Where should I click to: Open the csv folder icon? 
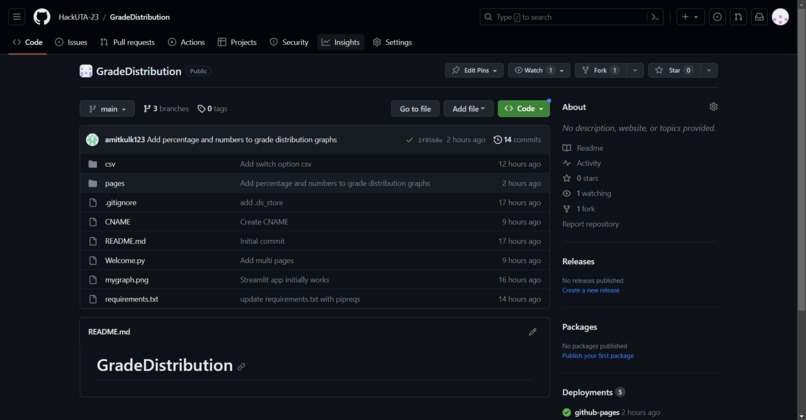pos(93,164)
